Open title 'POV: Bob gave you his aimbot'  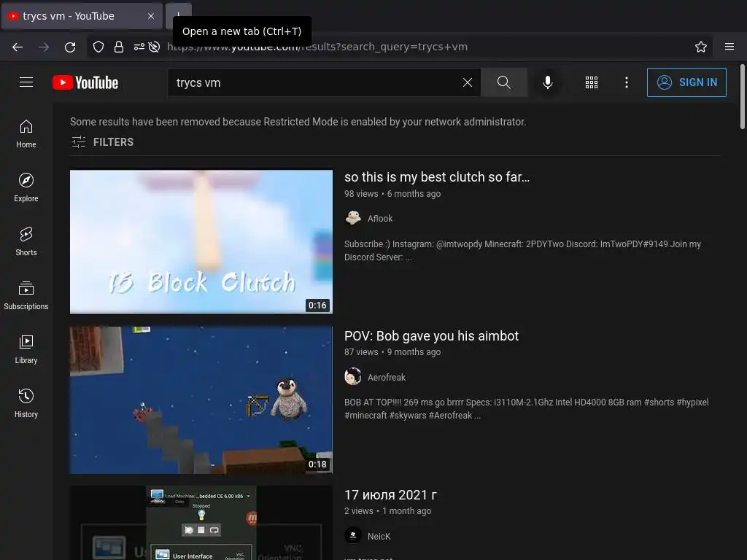coord(432,335)
